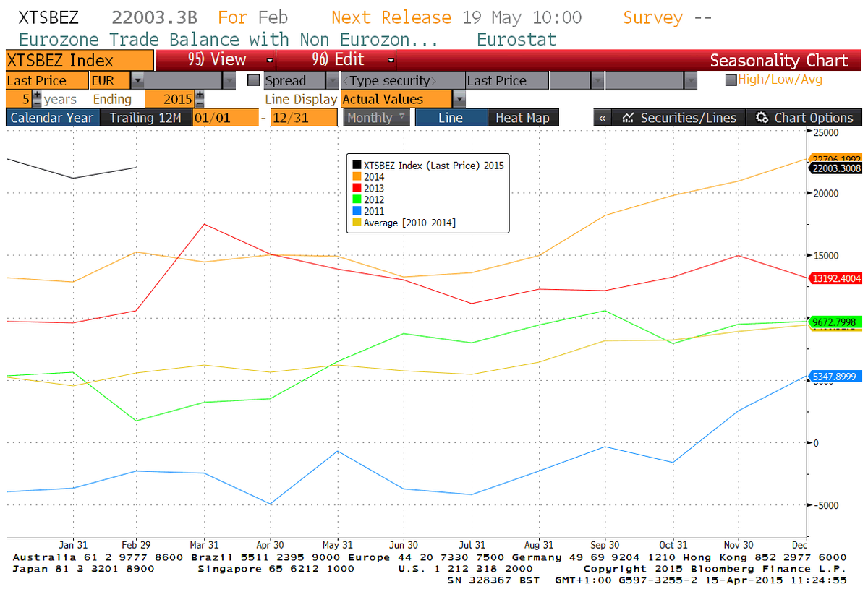Click the Mar 31 axis label
Image resolution: width=868 pixels, height=597 pixels.
[x=203, y=545]
